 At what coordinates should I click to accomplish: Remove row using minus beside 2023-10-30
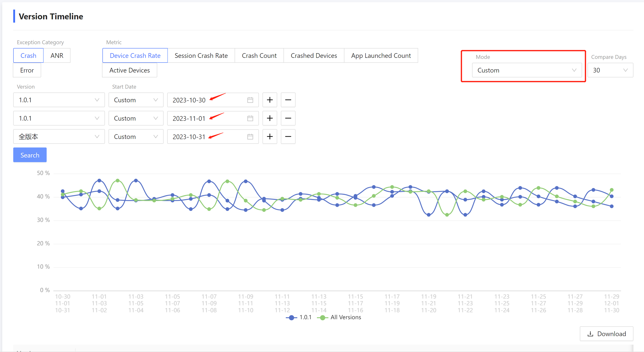[x=288, y=100]
